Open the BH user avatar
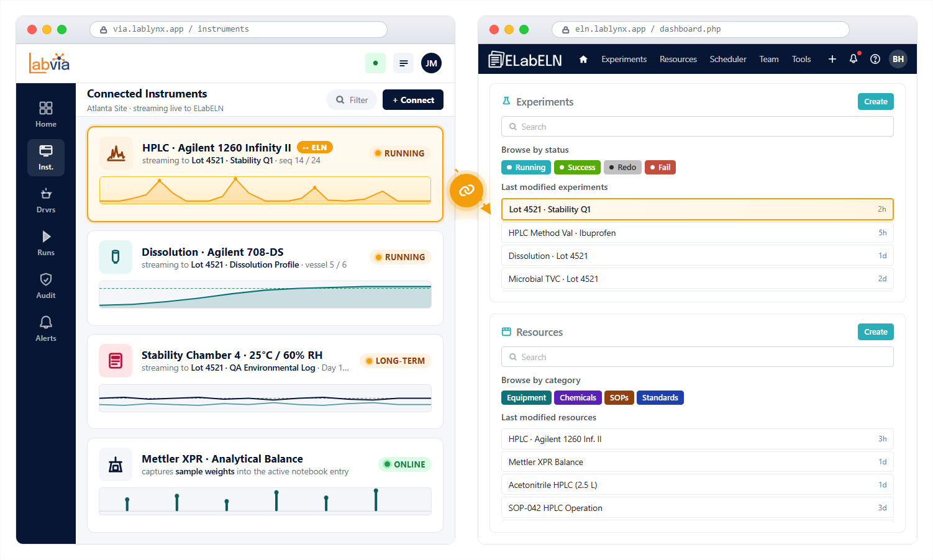933x560 pixels. click(x=898, y=59)
